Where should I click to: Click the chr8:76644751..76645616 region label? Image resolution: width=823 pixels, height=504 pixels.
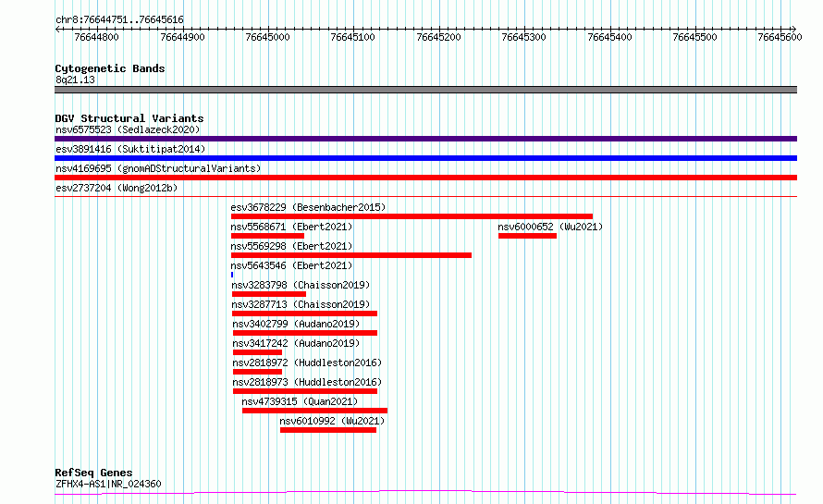[119, 20]
